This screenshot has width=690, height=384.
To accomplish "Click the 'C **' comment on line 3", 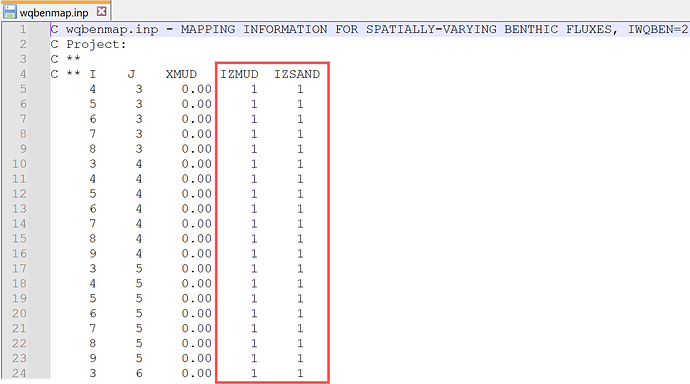I will point(66,59).
